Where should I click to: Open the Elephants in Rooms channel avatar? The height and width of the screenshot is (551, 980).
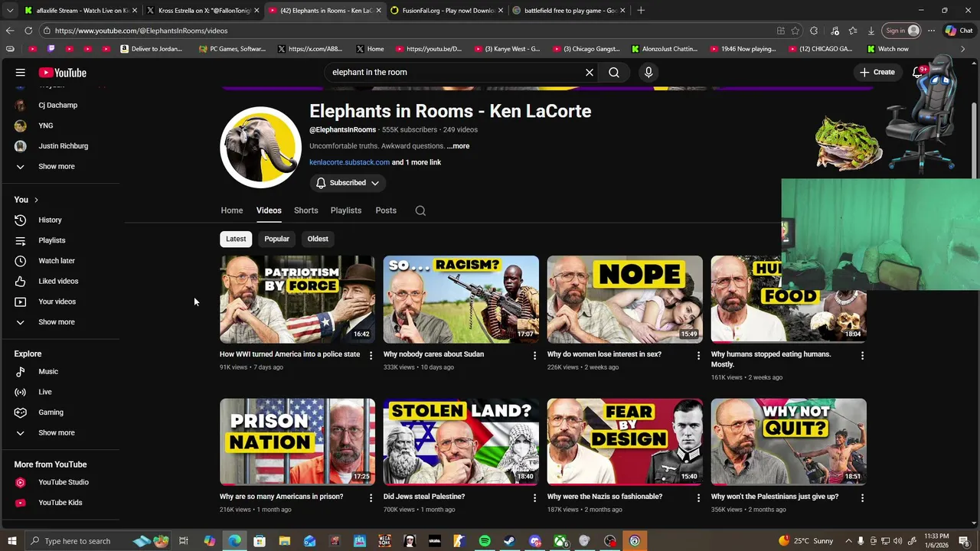[260, 148]
